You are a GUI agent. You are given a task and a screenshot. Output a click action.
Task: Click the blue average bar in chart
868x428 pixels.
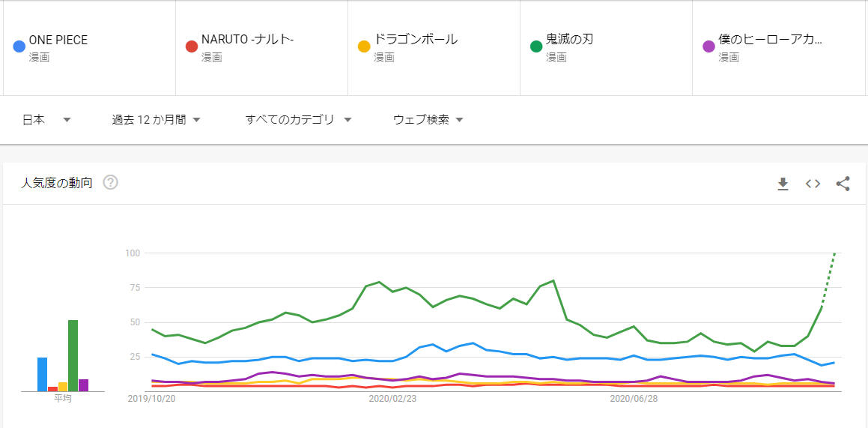43,374
